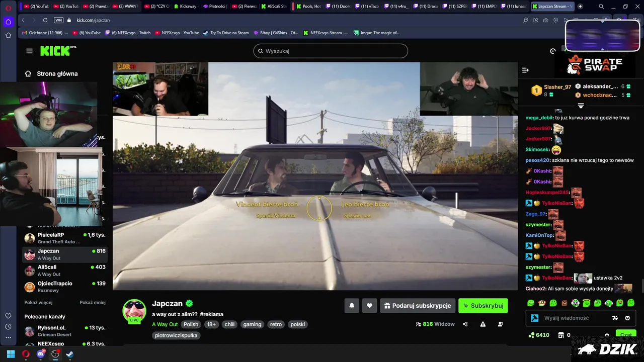Open the Kick hamburger sidebar menu

coord(29,51)
